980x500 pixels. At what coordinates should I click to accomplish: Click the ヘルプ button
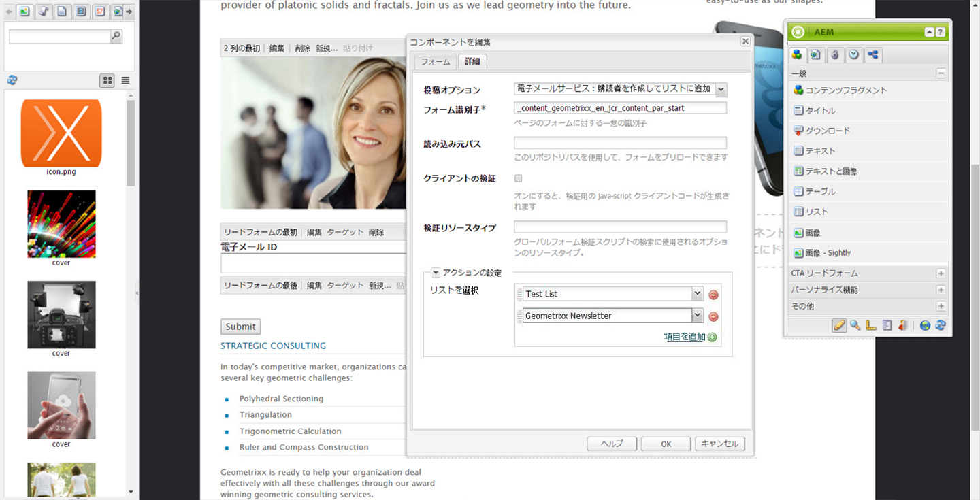(612, 444)
